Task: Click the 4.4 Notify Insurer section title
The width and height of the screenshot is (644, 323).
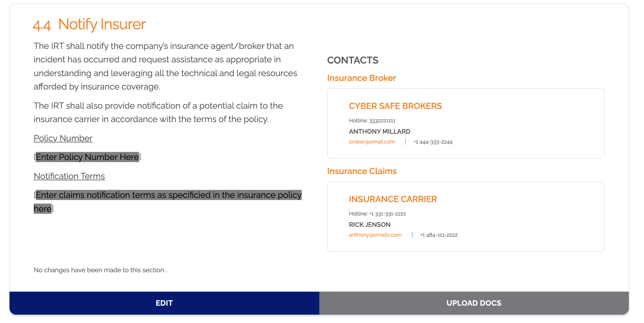Action: tap(89, 24)
